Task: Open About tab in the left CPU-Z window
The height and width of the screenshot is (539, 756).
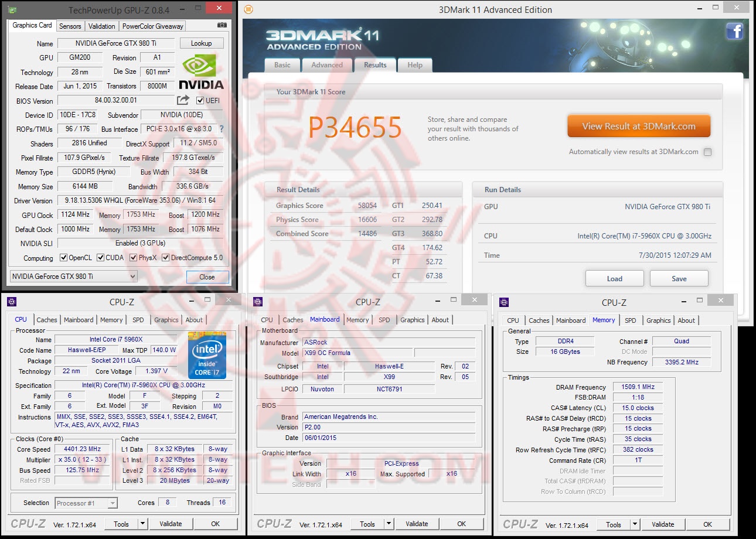Action: 194,320
